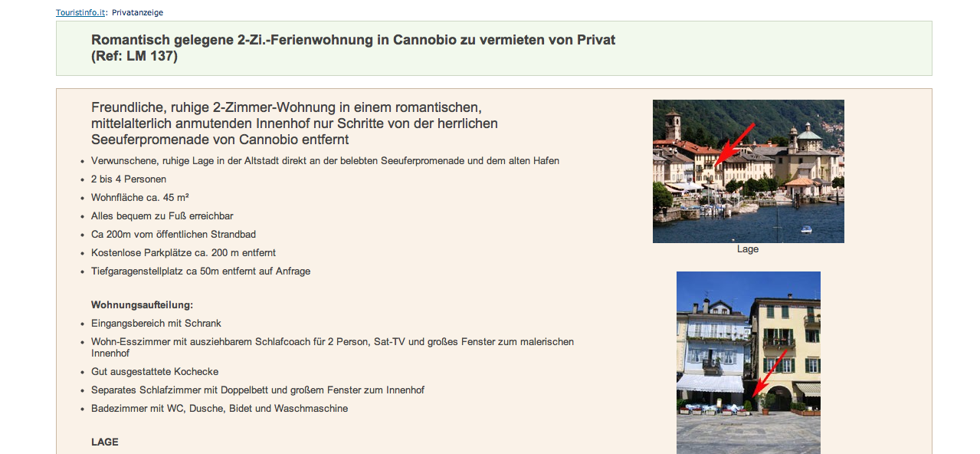Click the 'Eingangsbereich mit Schrank' list item

(156, 324)
